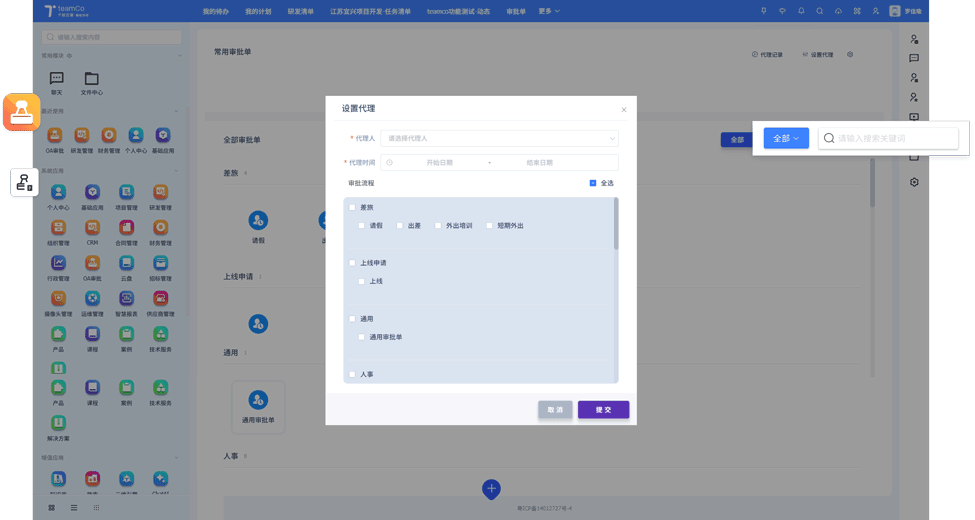Viewport: 975px width, 520px height.
Task: Click the blue plus floating button
Action: pos(491,489)
